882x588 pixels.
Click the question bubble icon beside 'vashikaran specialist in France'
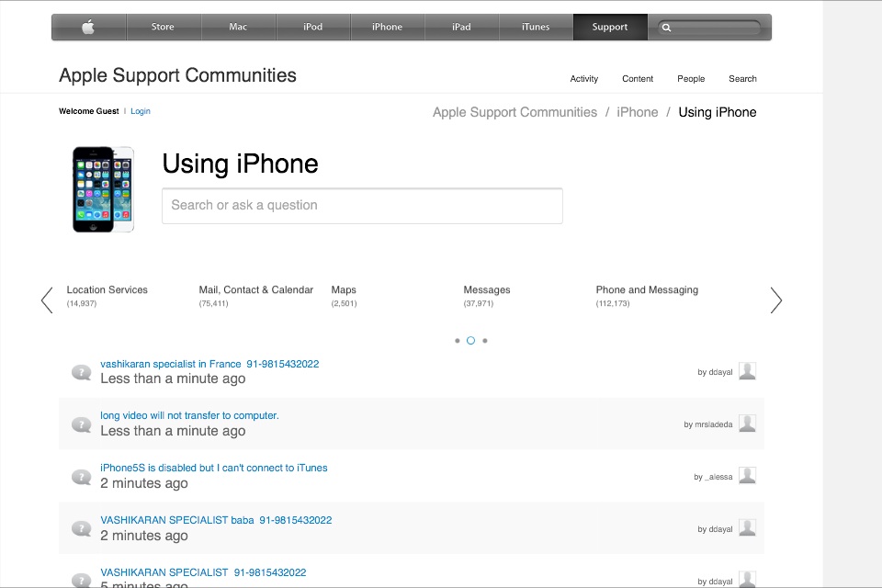point(82,372)
